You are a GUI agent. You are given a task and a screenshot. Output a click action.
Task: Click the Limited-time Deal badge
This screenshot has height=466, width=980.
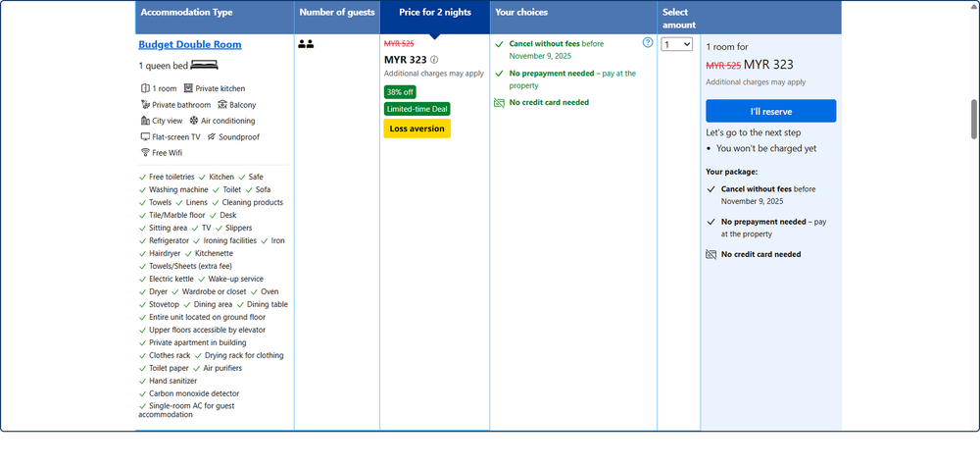pos(416,109)
